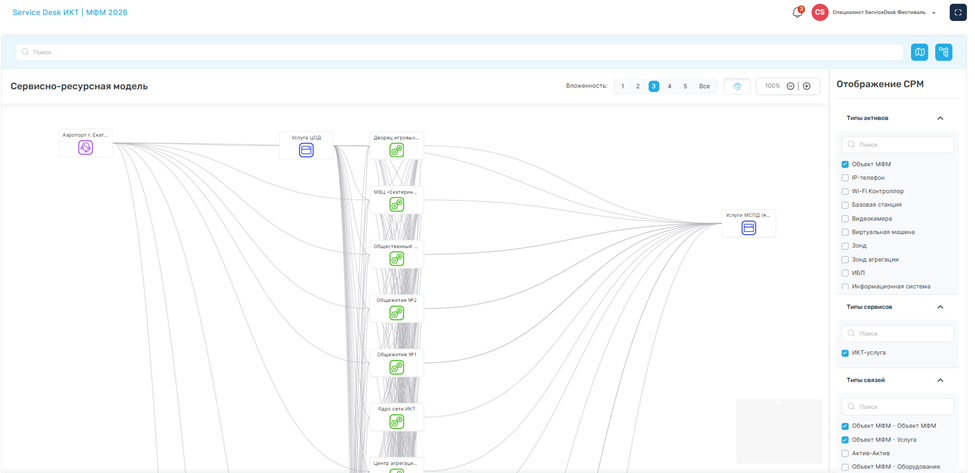975x473 pixels.
Task: Set nesting level to 1
Action: pyautogui.click(x=622, y=86)
